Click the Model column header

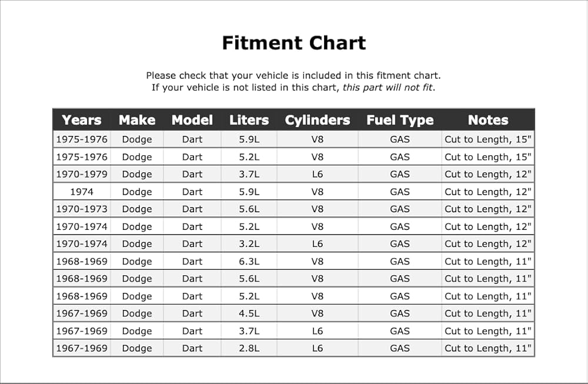[x=192, y=120]
